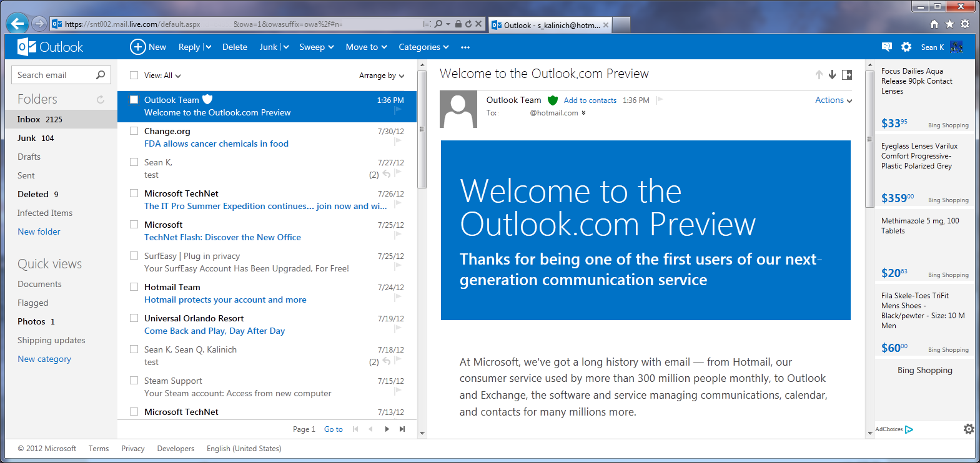The image size is (980, 463).
Task: Check the Sean K 7/27/12 message checkbox
Action: click(134, 162)
